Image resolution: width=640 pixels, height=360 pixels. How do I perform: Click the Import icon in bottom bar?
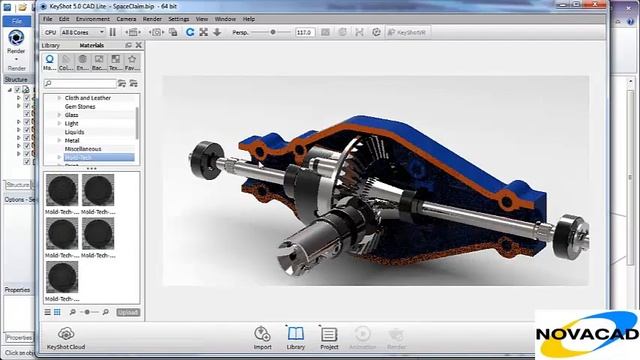click(262, 338)
